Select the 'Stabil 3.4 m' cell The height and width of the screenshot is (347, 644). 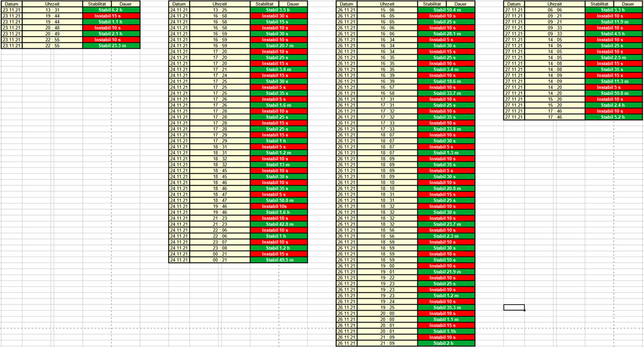click(x=447, y=70)
